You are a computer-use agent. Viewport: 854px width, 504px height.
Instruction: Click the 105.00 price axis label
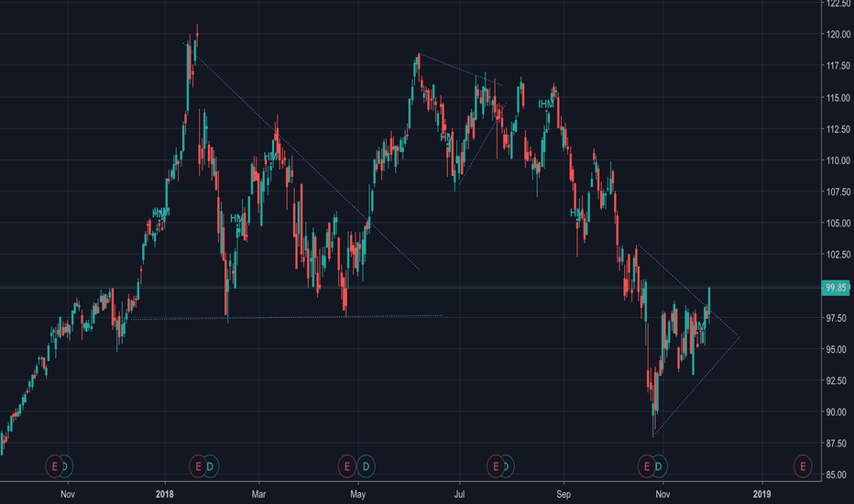click(x=838, y=223)
